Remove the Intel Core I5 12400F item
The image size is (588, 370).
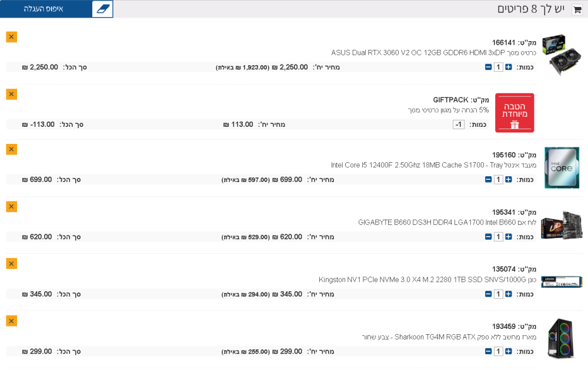pyautogui.click(x=12, y=149)
